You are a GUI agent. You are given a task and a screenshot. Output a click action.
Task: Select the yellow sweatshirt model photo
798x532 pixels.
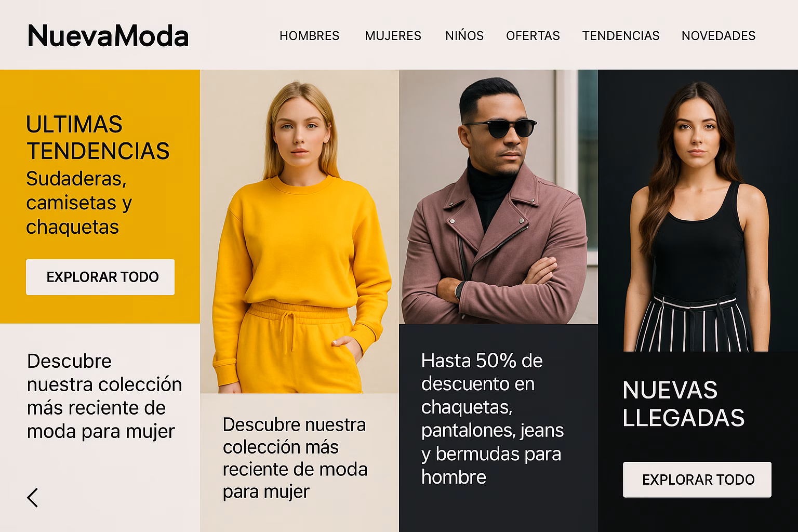pos(299,232)
